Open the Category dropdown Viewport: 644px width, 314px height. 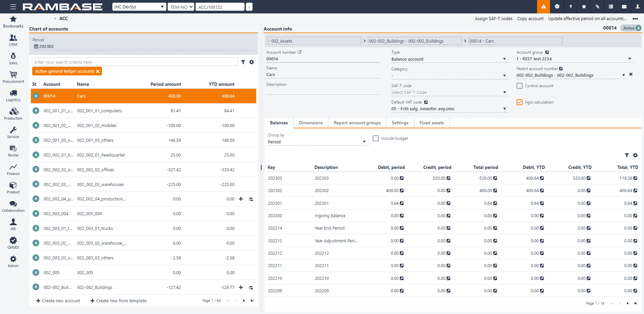(450, 76)
